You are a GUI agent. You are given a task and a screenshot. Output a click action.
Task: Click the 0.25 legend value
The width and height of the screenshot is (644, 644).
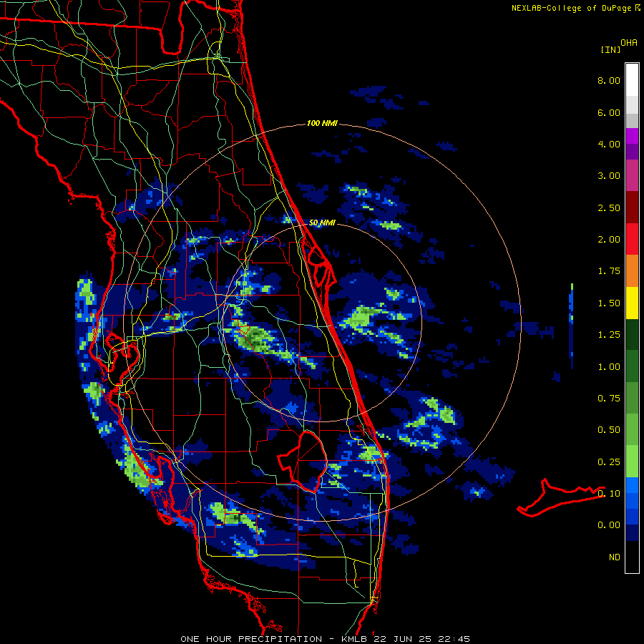[609, 462]
